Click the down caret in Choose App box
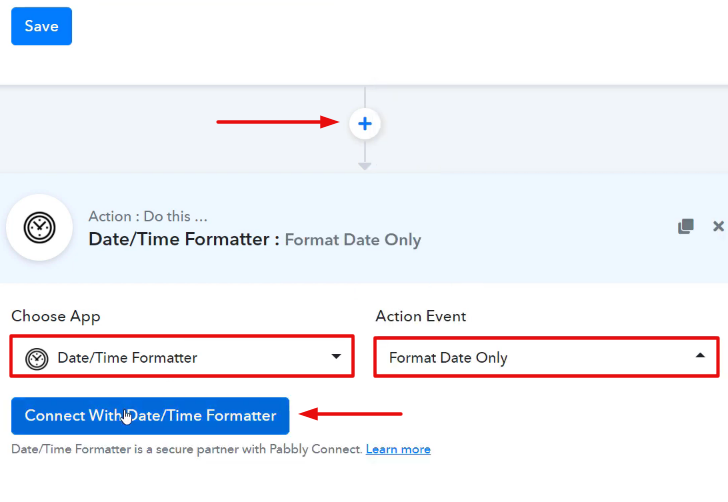Image resolution: width=728 pixels, height=502 pixels. pyautogui.click(x=336, y=357)
